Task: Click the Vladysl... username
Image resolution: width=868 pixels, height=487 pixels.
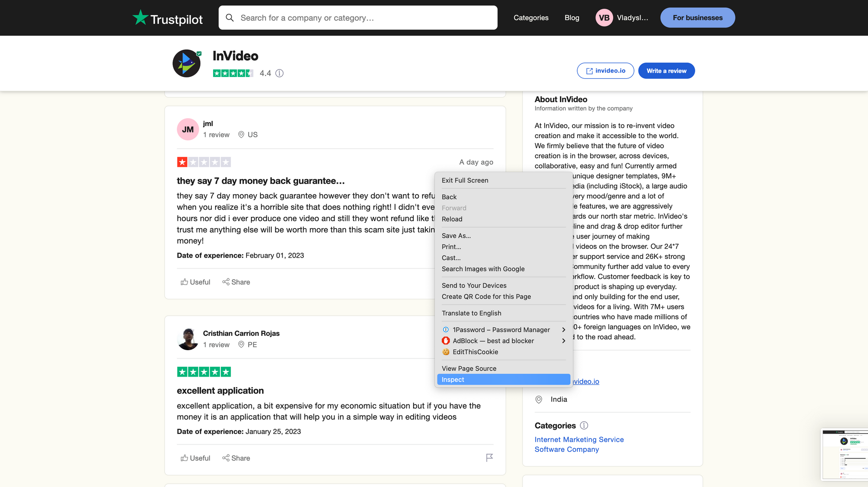Action: coord(632,18)
